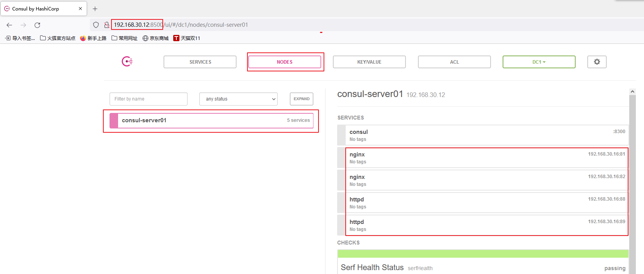
Task: Focus the Filter by name field
Action: point(148,99)
